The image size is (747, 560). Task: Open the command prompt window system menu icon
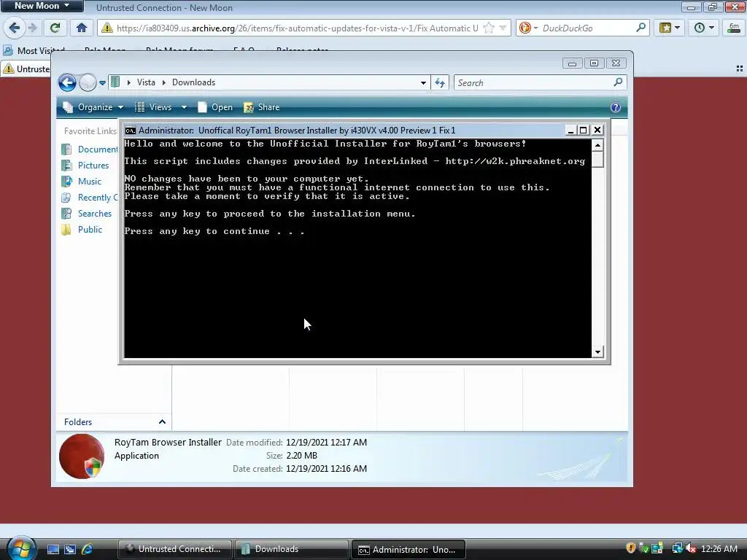130,131
